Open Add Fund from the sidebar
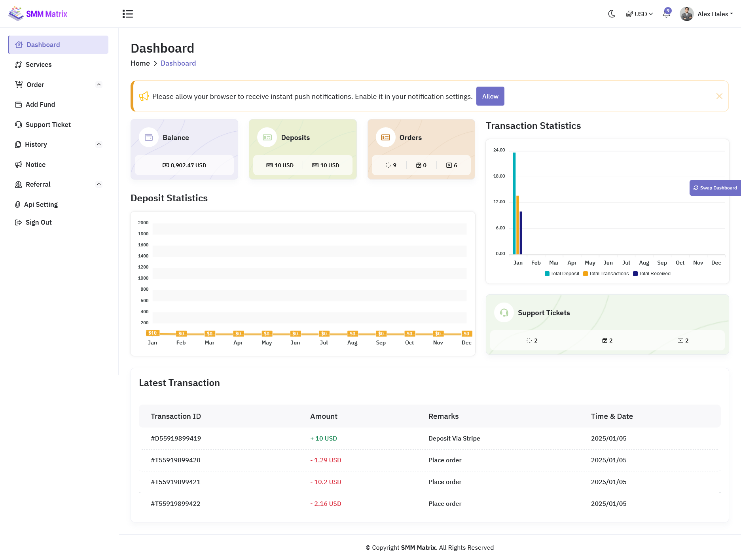 (40, 104)
